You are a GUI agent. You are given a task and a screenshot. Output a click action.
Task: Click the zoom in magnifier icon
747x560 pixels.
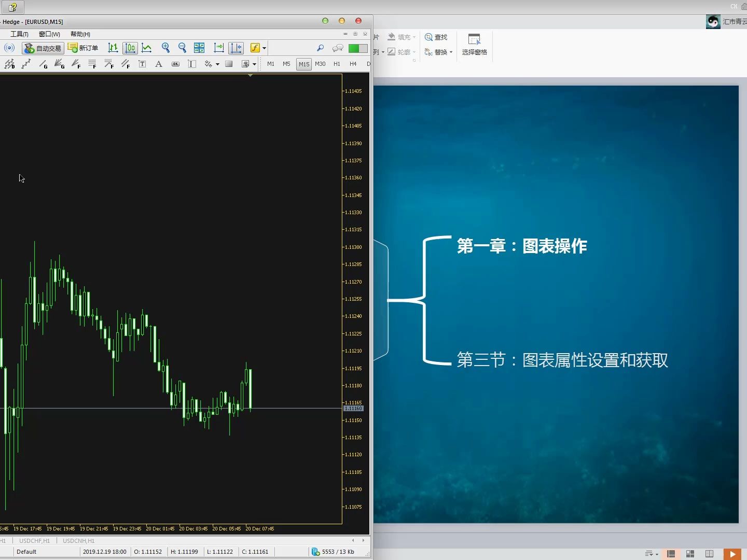[166, 48]
